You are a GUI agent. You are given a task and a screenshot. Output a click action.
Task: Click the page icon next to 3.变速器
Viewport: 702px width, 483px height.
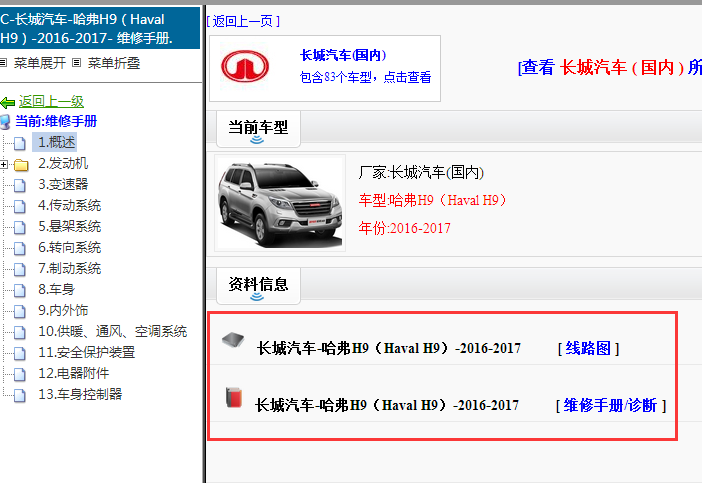(x=20, y=185)
